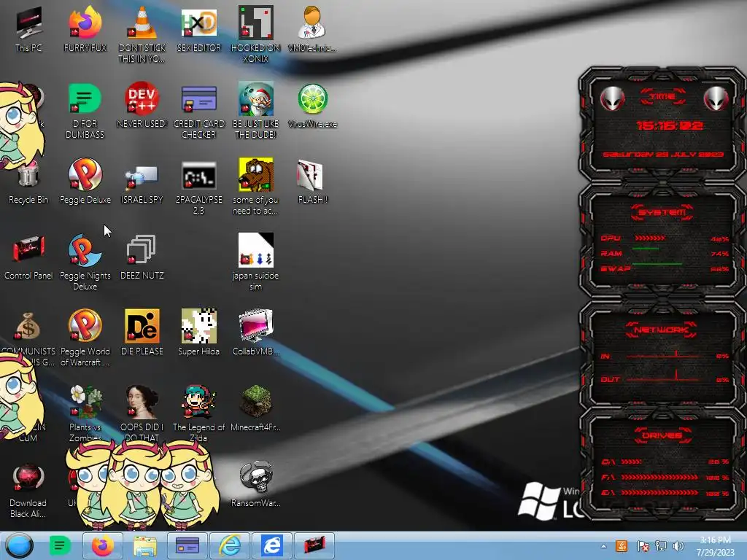Open the credit card app taskbar button
The width and height of the screenshot is (747, 560).
pyautogui.click(x=187, y=545)
